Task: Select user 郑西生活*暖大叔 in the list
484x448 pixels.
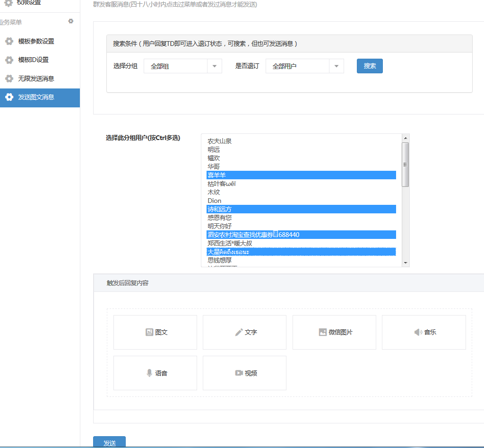Action: click(x=301, y=244)
